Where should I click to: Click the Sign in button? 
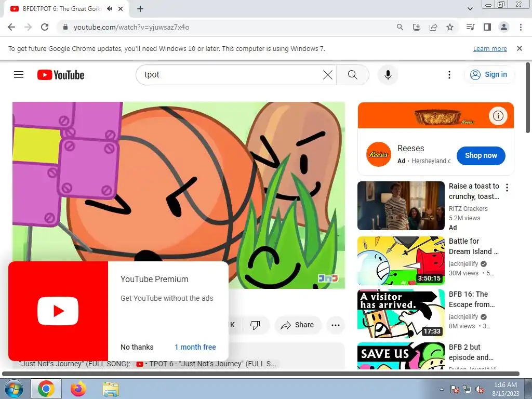(x=489, y=75)
